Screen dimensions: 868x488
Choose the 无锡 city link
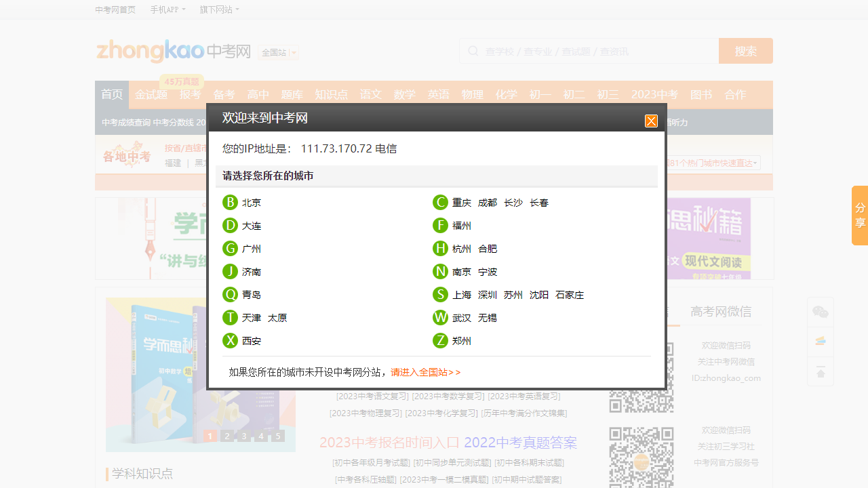488,318
